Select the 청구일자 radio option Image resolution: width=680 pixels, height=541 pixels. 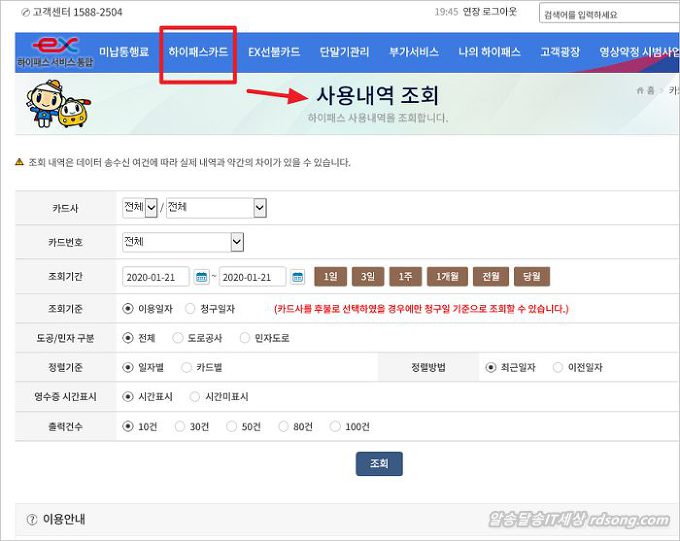(191, 309)
